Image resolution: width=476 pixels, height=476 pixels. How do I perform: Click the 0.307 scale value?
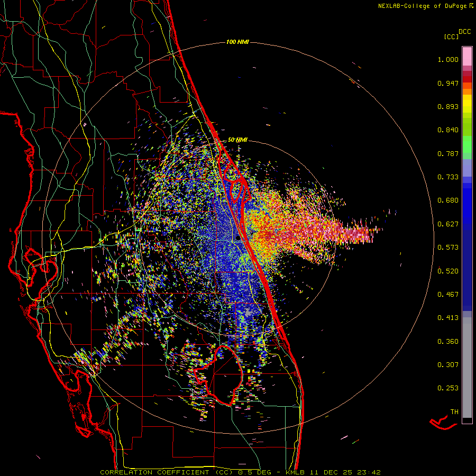448,364
